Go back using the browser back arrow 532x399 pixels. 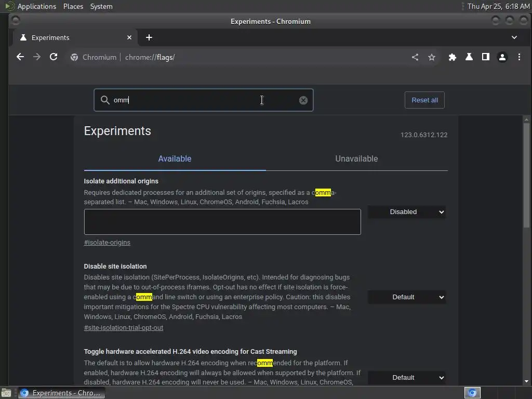click(x=20, y=57)
